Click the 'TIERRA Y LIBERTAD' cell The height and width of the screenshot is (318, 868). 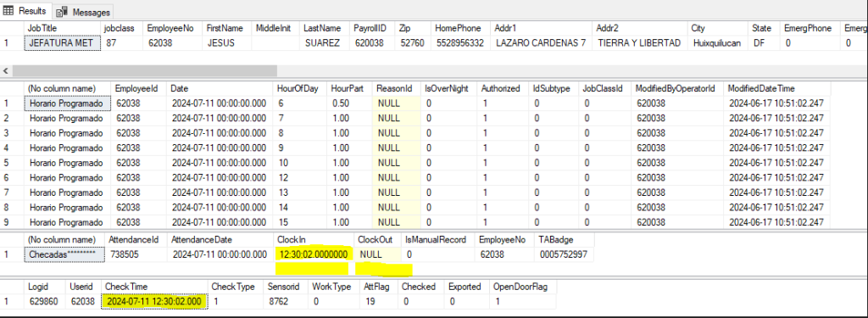pos(639,43)
